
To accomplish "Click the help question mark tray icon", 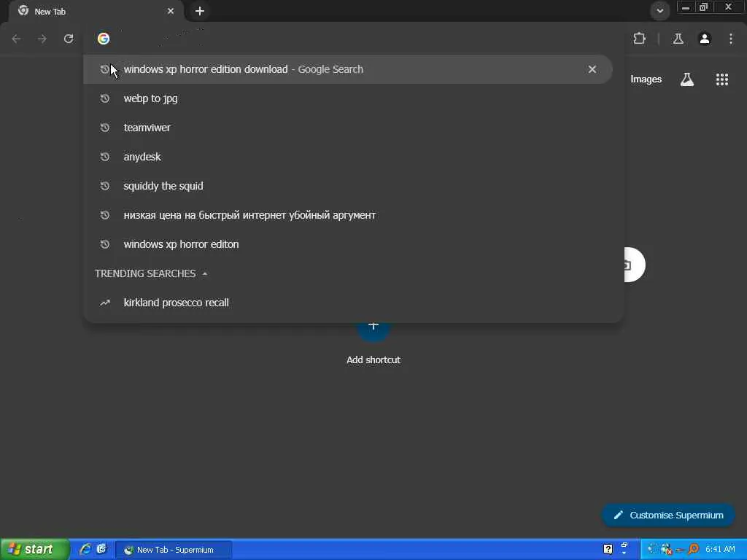I will coord(608,550).
